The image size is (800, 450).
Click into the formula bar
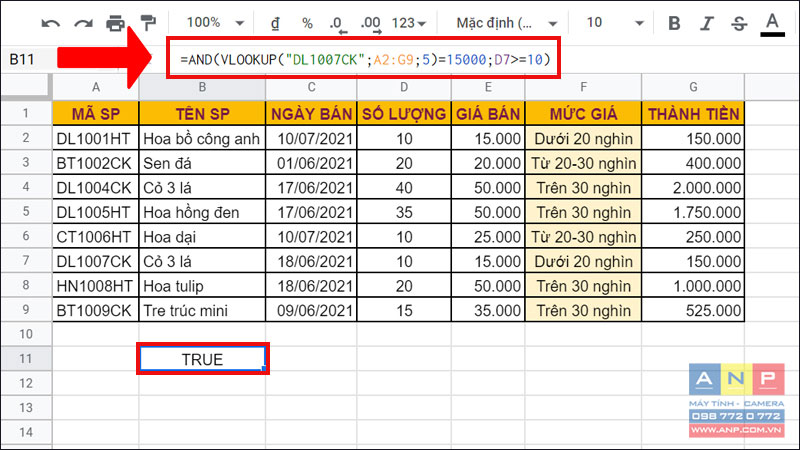point(364,59)
